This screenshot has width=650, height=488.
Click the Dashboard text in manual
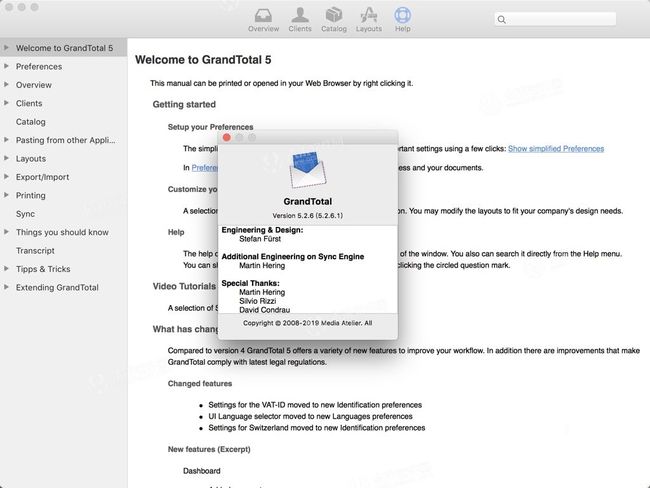201,471
